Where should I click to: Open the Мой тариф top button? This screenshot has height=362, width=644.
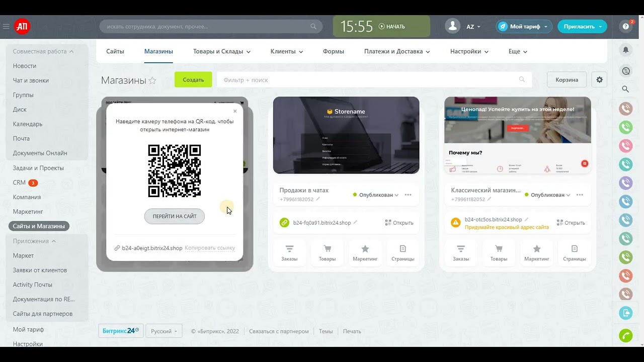pyautogui.click(x=524, y=27)
